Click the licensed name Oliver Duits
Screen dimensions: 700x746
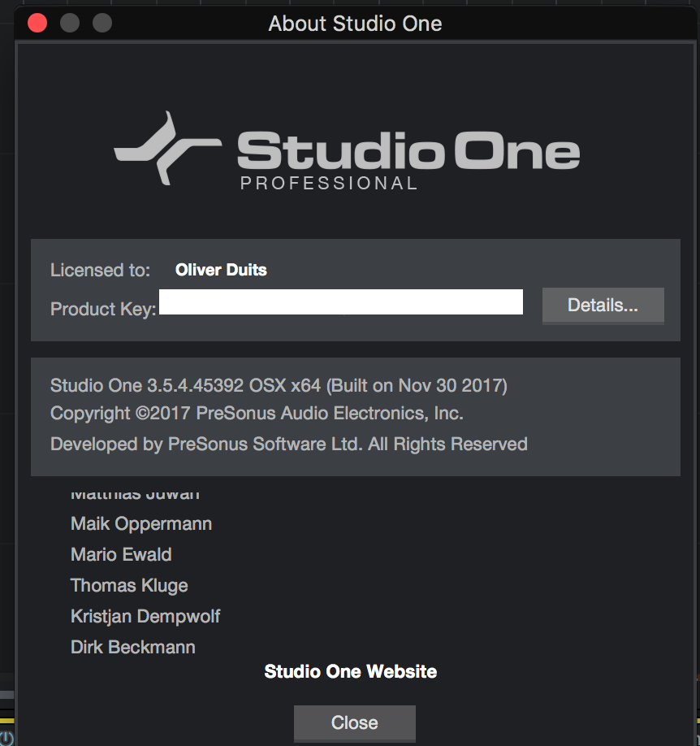(221, 270)
